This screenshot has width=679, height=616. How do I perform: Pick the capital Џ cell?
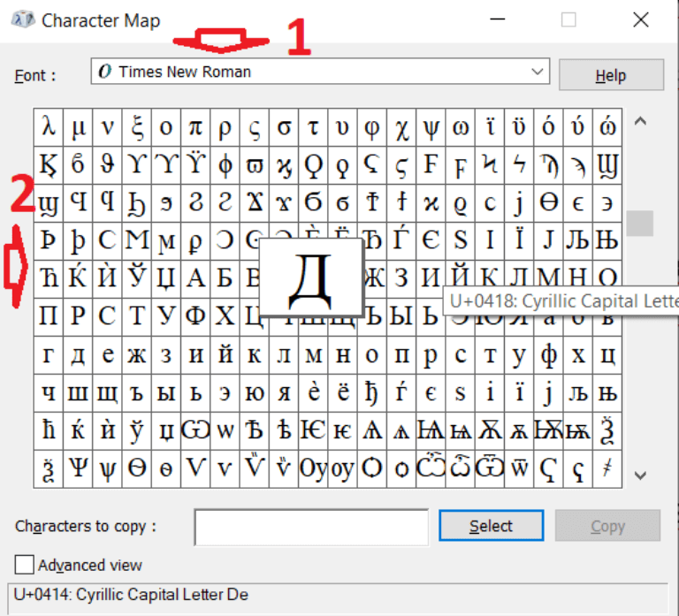pos(166,278)
